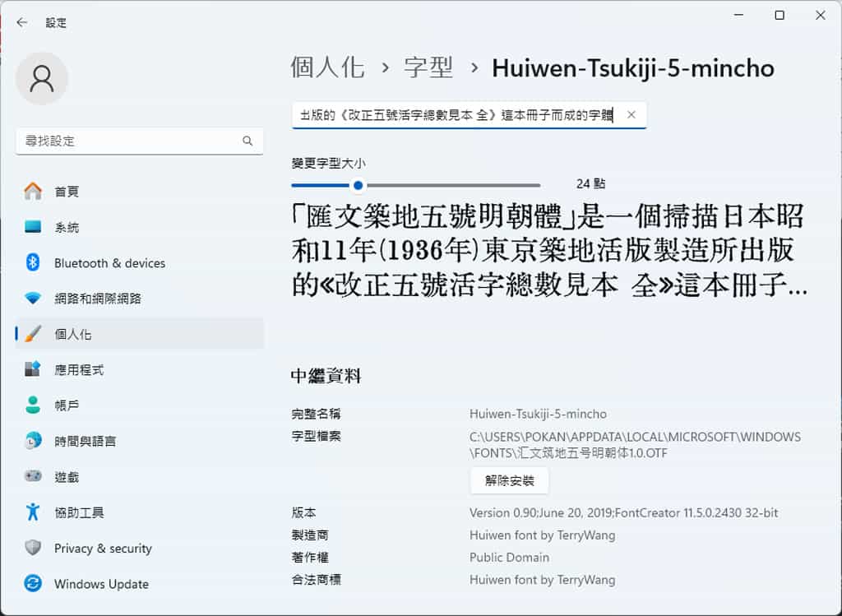Click the Privacy & security shield icon

pos(33,547)
